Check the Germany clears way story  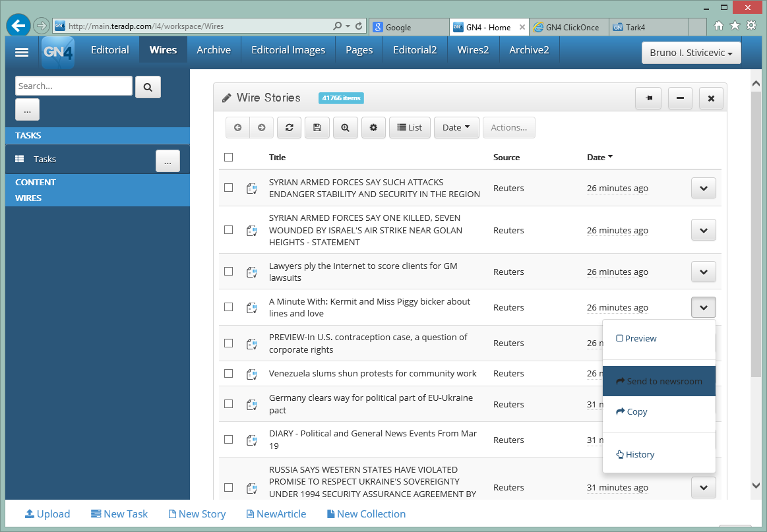pos(228,404)
